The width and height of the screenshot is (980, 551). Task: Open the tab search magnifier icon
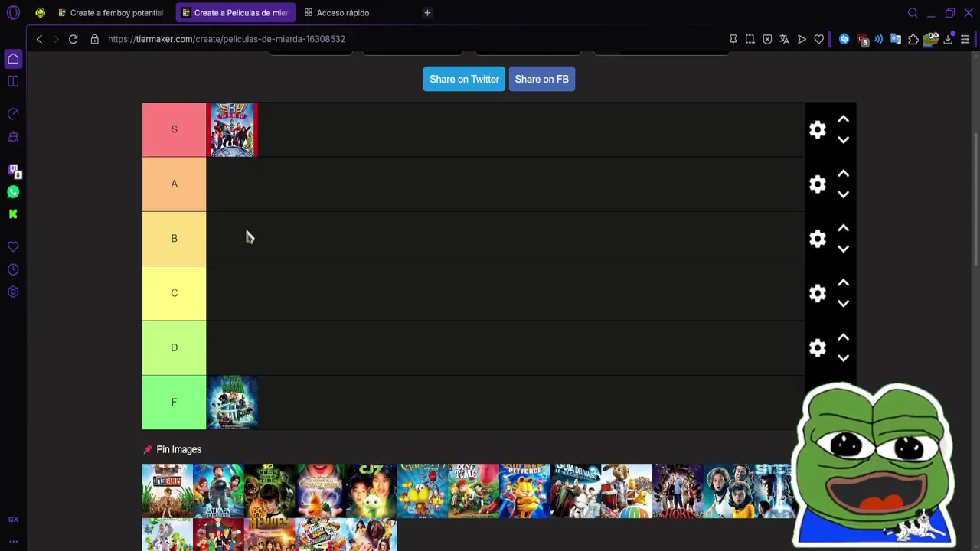point(913,13)
